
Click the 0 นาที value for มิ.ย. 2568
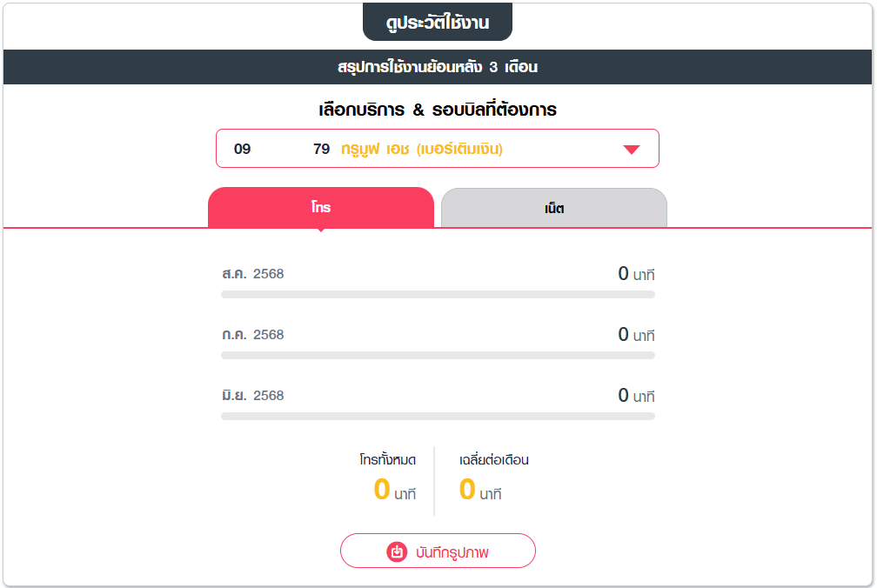click(636, 396)
